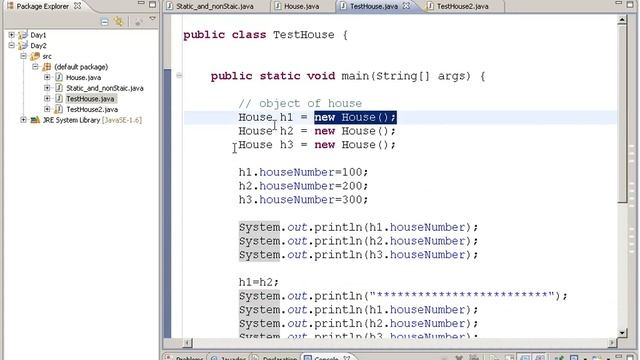The height and width of the screenshot is (360, 640).
Task: Select the src folder label
Action: pyautogui.click(x=47, y=57)
